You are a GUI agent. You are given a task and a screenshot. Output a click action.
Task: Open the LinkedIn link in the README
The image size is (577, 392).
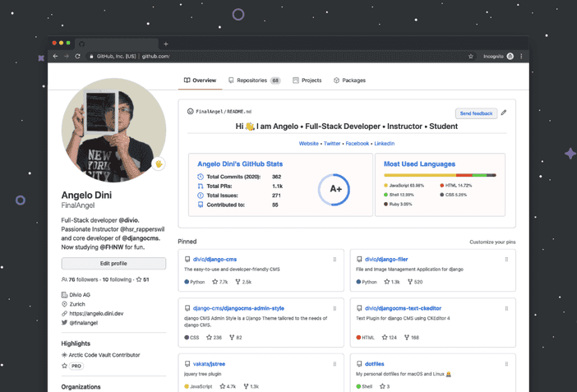click(x=385, y=144)
